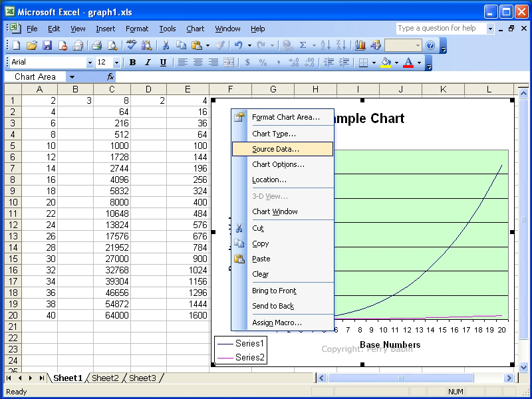The width and height of the screenshot is (532, 399).
Task: Toggle Italic formatting
Action: tap(148, 63)
